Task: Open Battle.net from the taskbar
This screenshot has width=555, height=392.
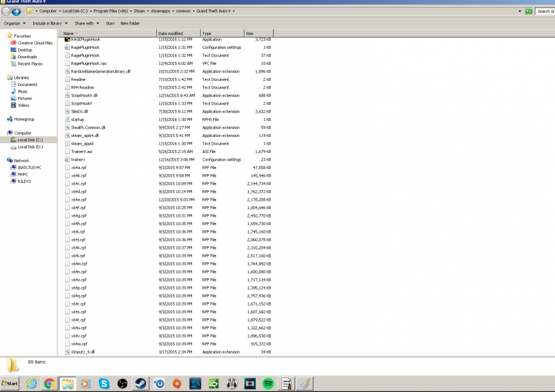Action: [195, 384]
